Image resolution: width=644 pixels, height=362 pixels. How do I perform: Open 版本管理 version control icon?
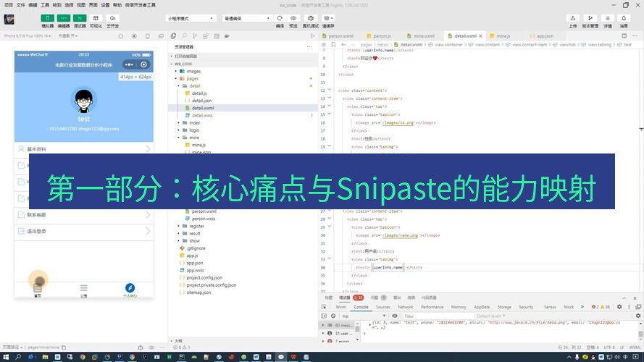pyautogui.click(x=590, y=18)
